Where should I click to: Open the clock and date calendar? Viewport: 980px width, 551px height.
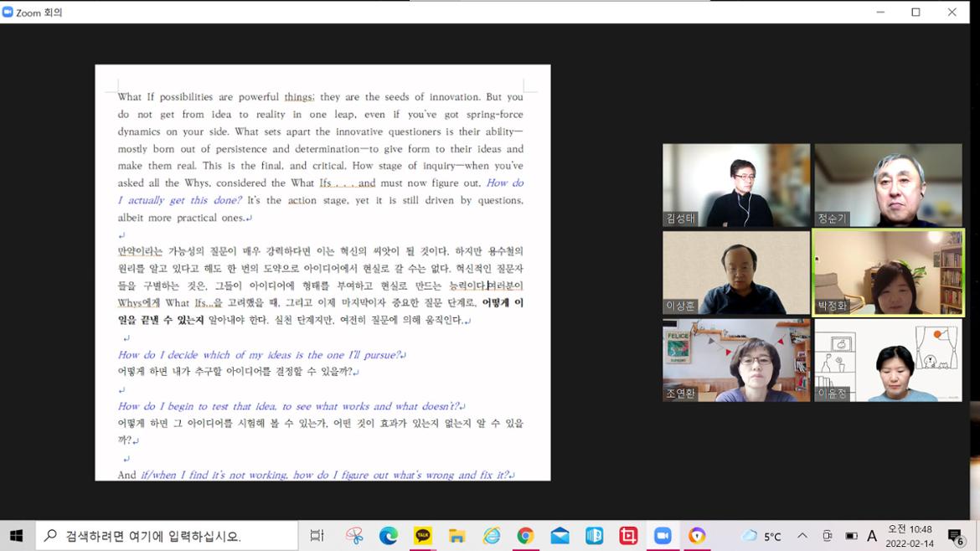(x=909, y=536)
